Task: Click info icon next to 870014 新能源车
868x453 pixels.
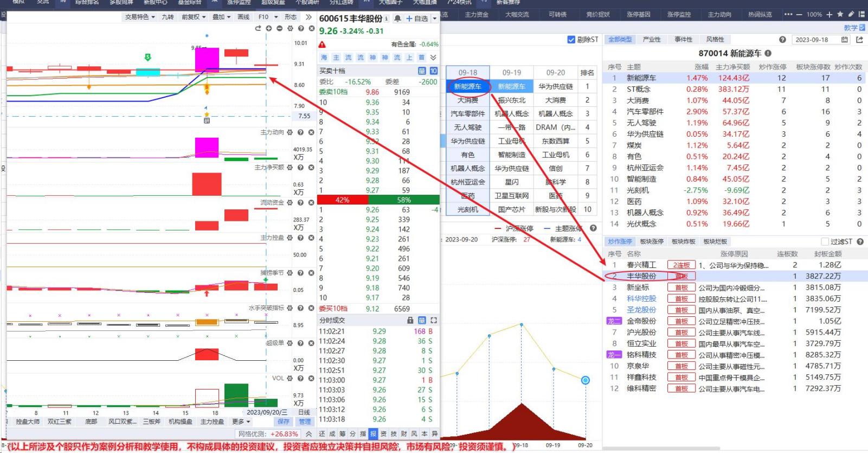Action: [x=768, y=53]
